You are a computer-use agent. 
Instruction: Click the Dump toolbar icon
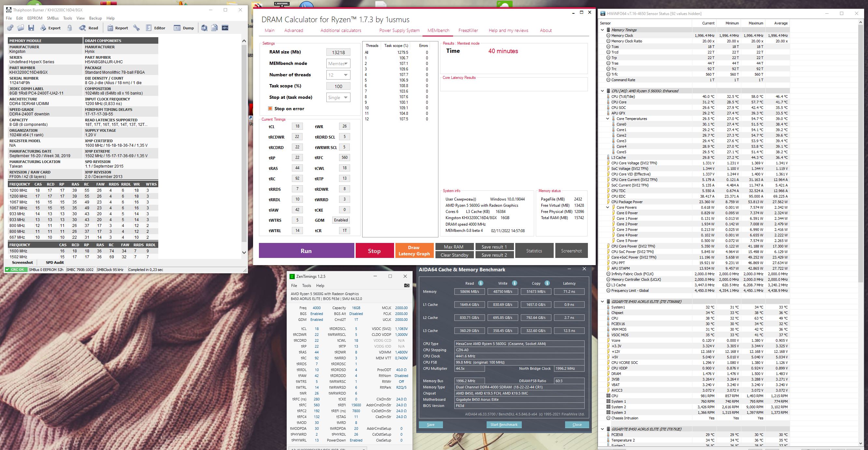pos(184,28)
